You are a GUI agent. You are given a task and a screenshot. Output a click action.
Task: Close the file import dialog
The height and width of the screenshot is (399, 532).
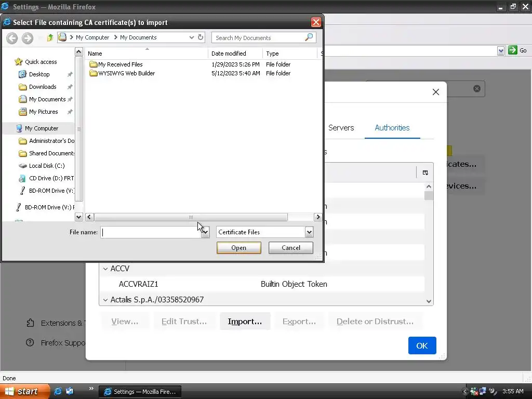pos(316,22)
